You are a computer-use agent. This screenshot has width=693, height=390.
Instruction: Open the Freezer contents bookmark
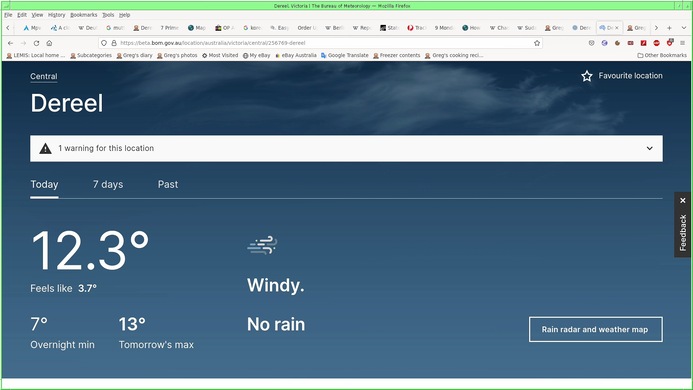point(396,55)
